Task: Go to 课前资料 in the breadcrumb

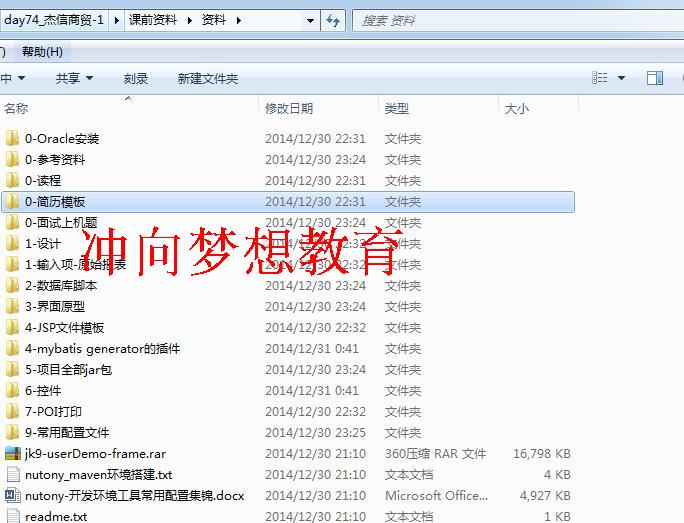Action: click(x=153, y=20)
